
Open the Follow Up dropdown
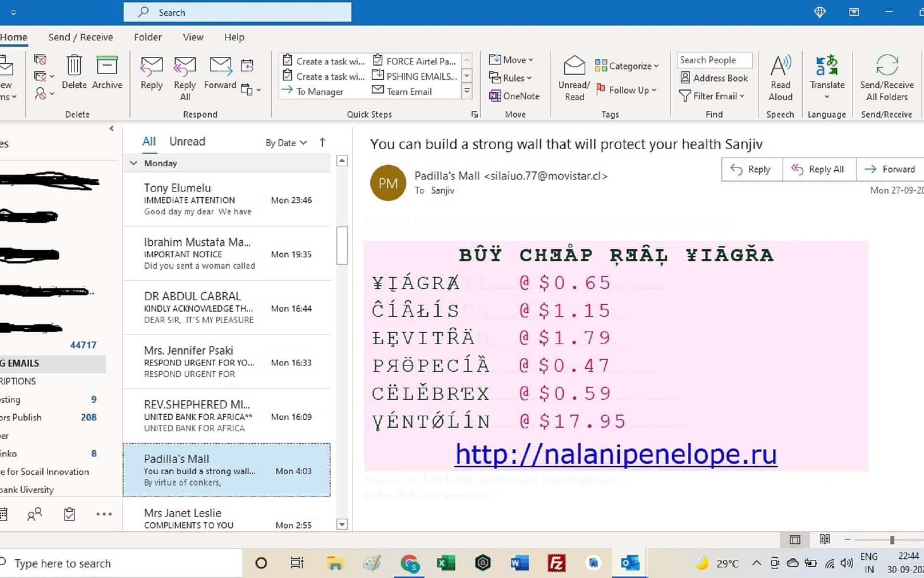click(x=627, y=90)
